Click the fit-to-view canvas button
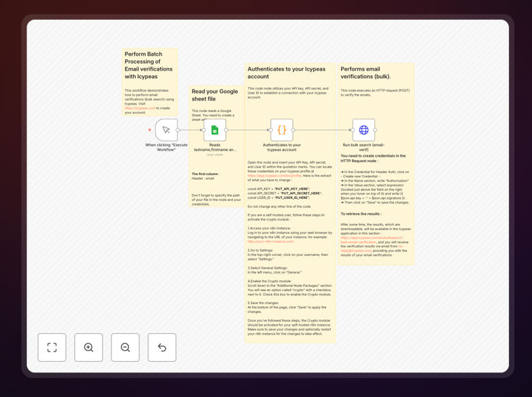 coord(52,347)
